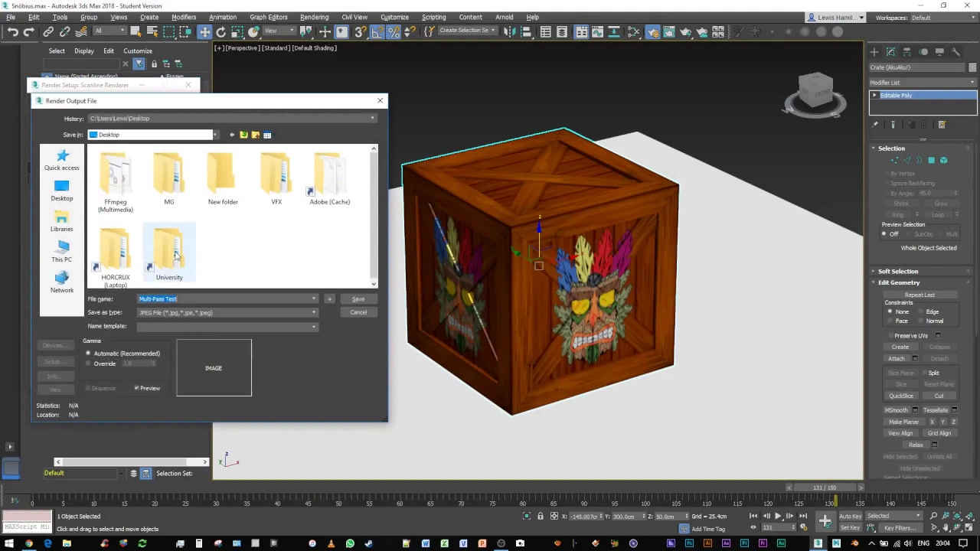Open the Modifiers menu

[184, 17]
